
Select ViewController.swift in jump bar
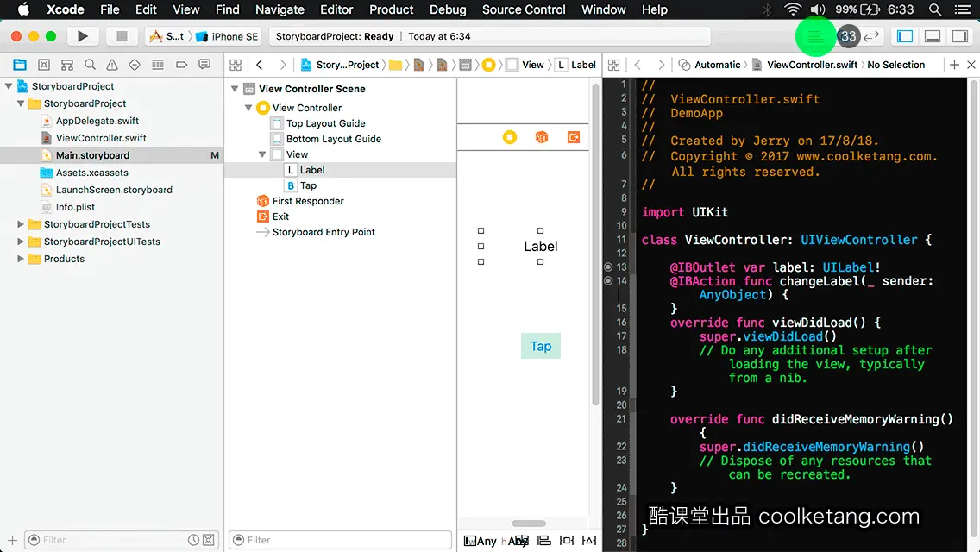point(805,65)
